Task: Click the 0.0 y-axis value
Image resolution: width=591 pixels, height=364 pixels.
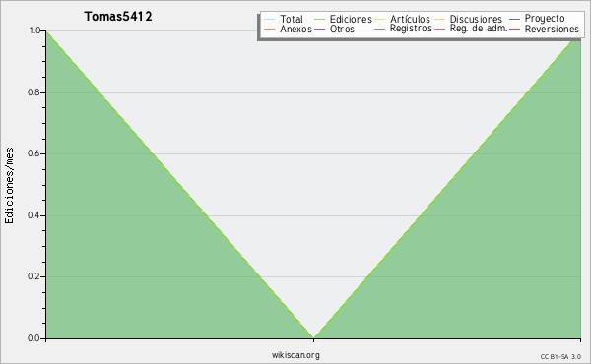Action: [33, 338]
